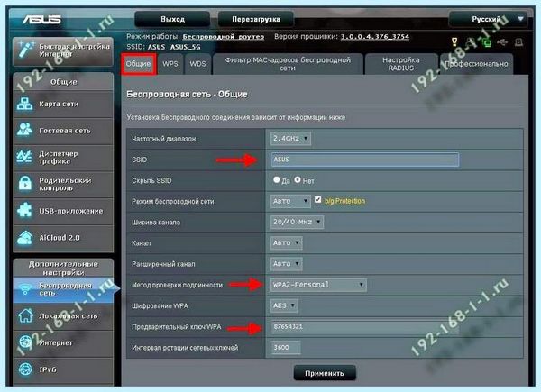Screen dimensions: 541x392
Task: Open the Профессионально tab
Action: point(476,64)
